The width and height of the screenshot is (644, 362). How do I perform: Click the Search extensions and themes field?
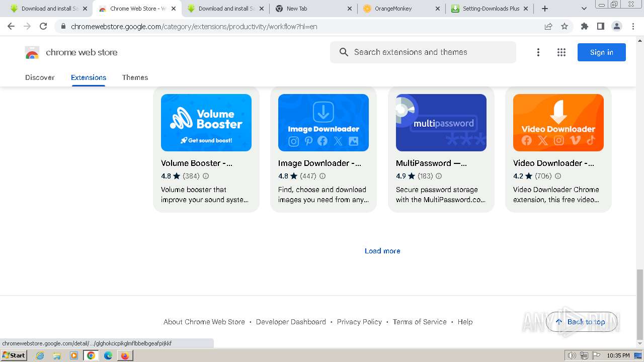tap(423, 52)
